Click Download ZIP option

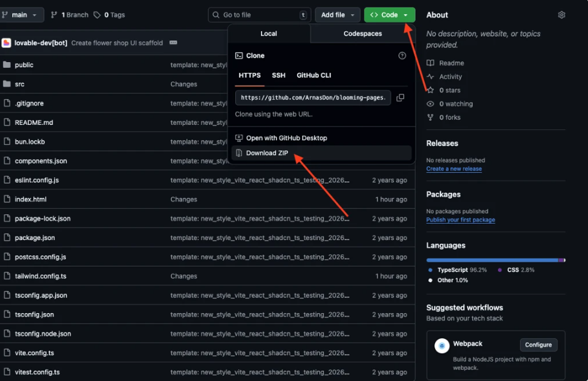267,153
